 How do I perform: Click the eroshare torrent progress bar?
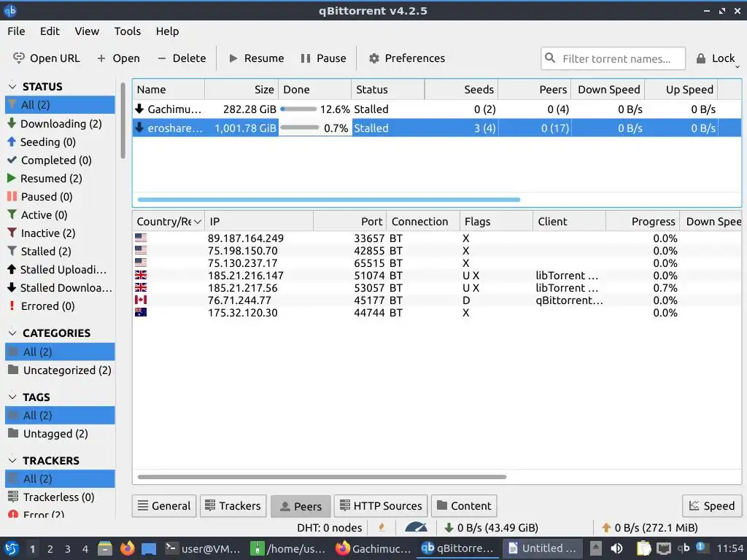300,128
